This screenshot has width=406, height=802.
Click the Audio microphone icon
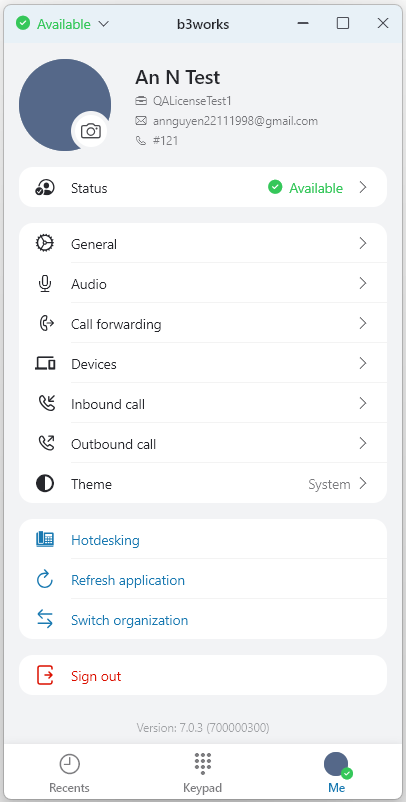[x=45, y=284]
